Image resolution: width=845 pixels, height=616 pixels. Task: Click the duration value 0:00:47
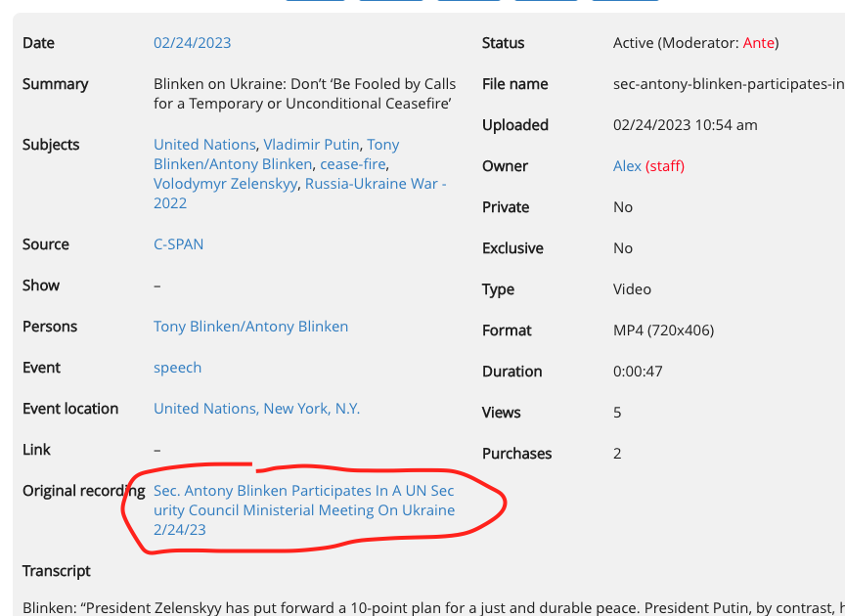pos(638,372)
